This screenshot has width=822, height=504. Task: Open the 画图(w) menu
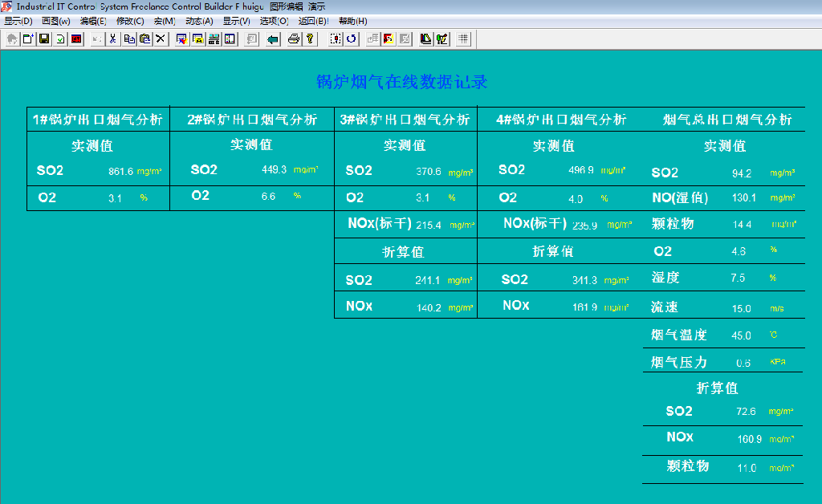55,21
